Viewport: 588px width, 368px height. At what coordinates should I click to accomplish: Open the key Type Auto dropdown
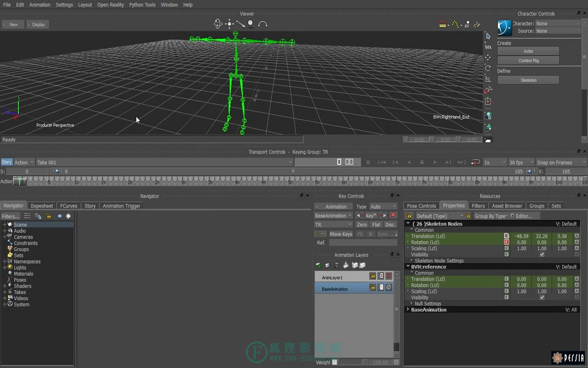point(383,207)
